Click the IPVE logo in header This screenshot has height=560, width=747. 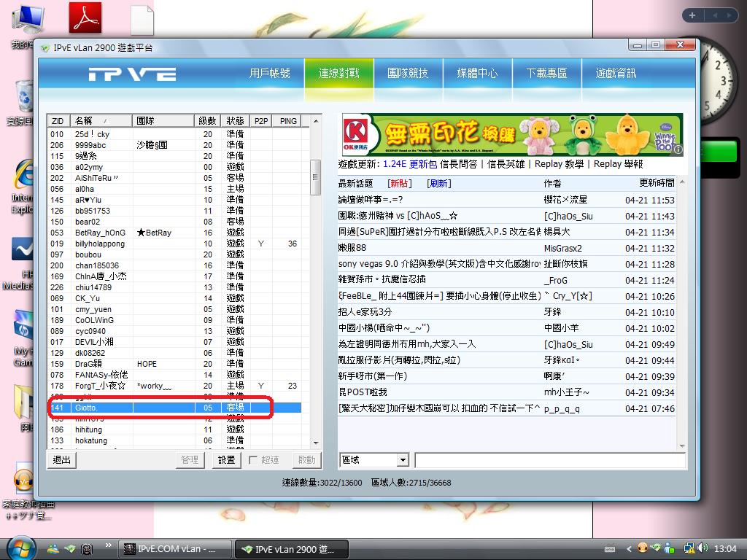[132, 74]
